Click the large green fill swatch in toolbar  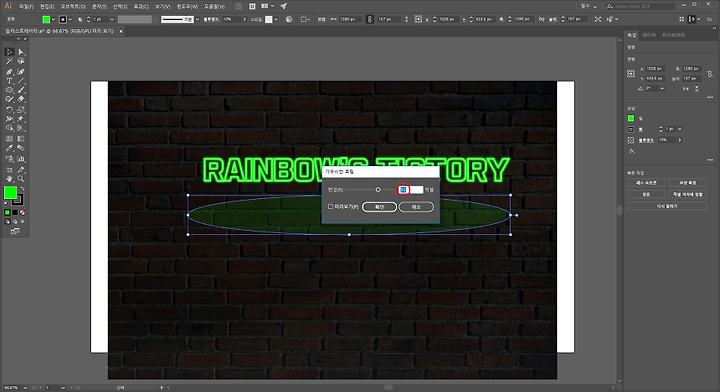tap(11, 193)
